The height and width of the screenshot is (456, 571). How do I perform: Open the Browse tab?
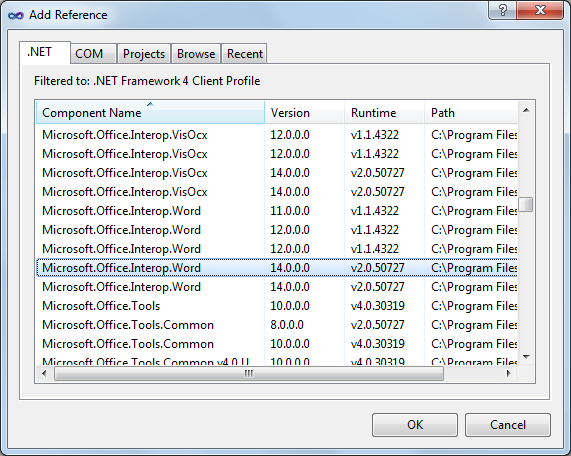tap(196, 54)
